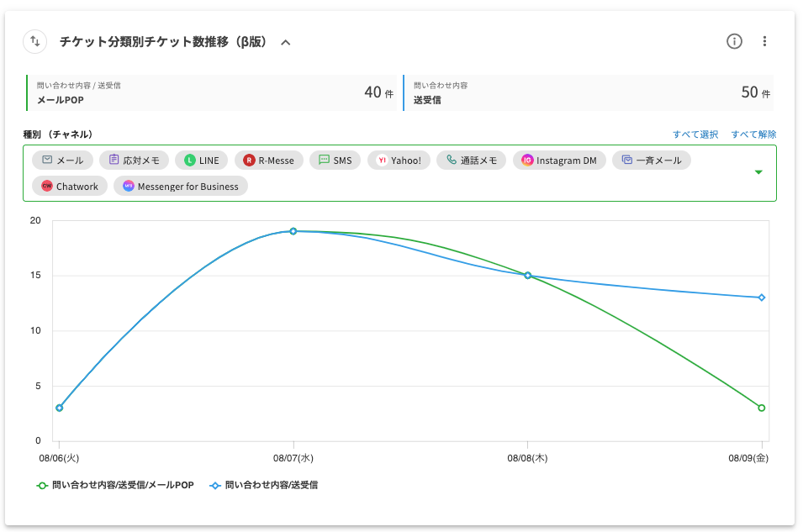Expand the channel filter dropdown arrow
The height and width of the screenshot is (532, 803).
pyautogui.click(x=758, y=172)
